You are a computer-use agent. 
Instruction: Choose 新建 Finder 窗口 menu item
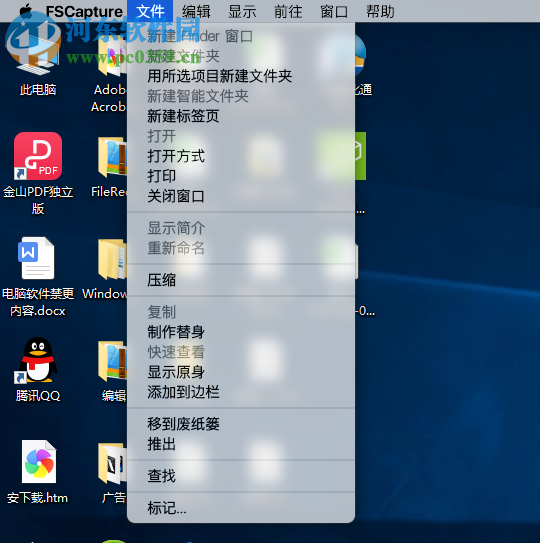(x=241, y=36)
